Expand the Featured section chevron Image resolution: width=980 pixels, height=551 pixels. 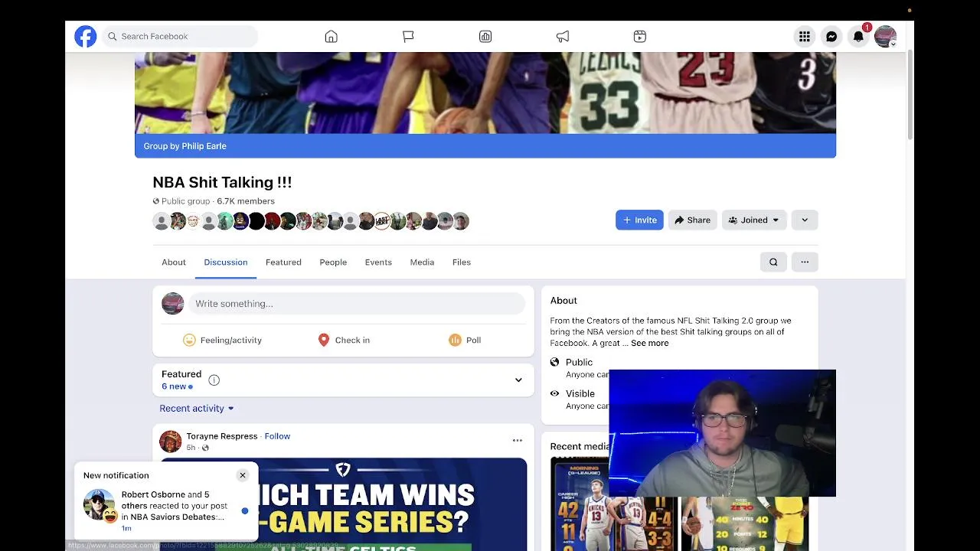pos(518,380)
